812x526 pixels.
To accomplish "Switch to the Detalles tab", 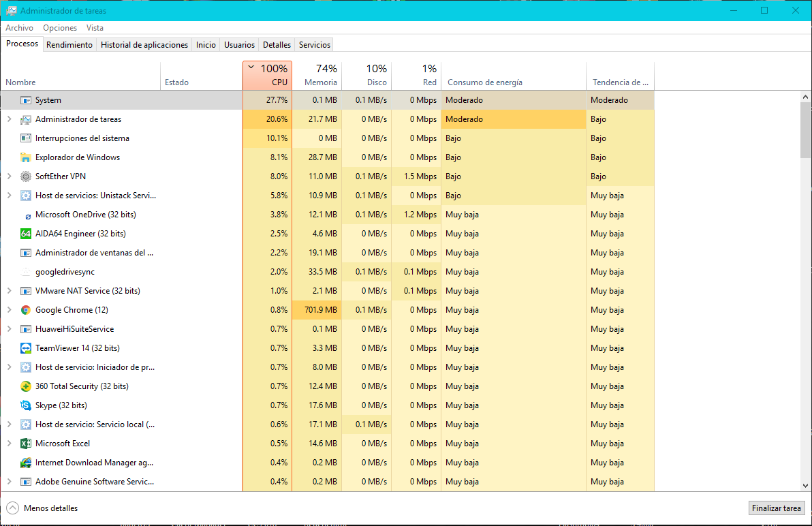I will coord(277,45).
